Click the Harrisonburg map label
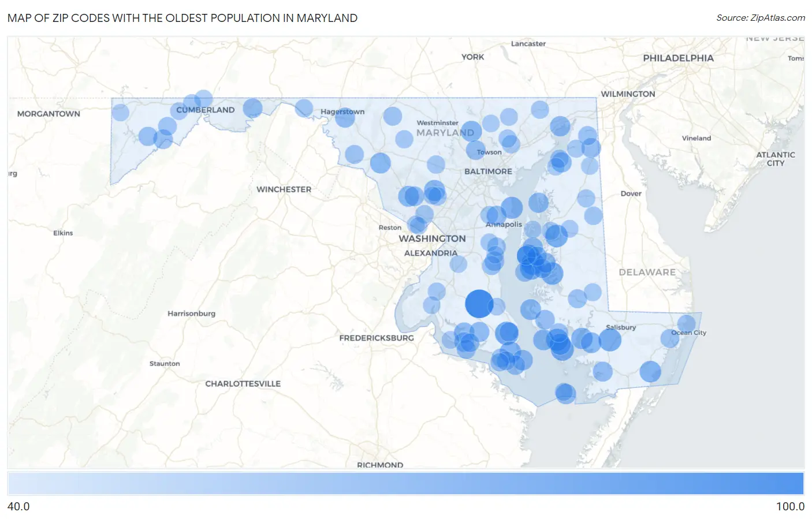Viewport: 812px width, 519px height. coord(191,313)
